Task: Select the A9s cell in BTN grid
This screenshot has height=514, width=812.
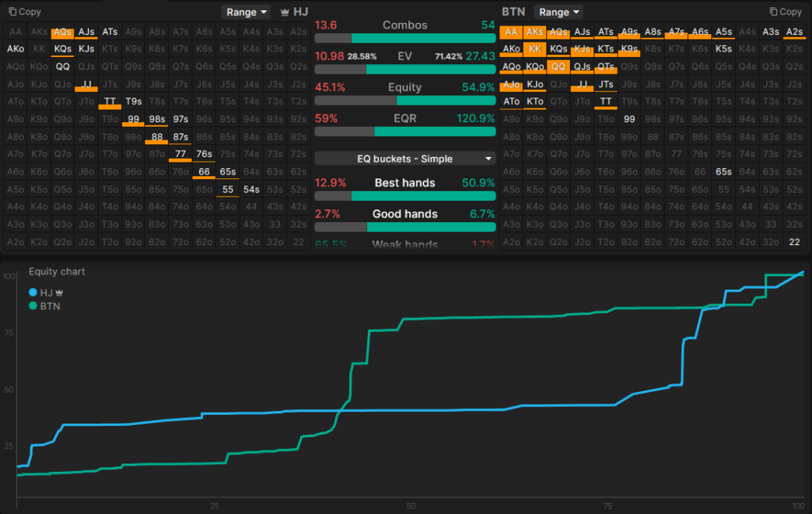Action: [x=629, y=32]
